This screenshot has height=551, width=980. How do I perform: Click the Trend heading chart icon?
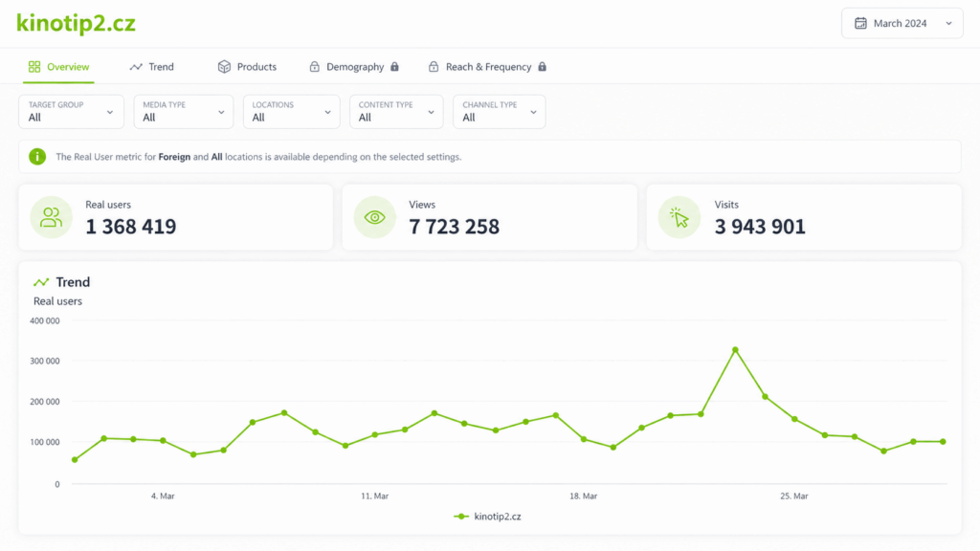pyautogui.click(x=41, y=282)
